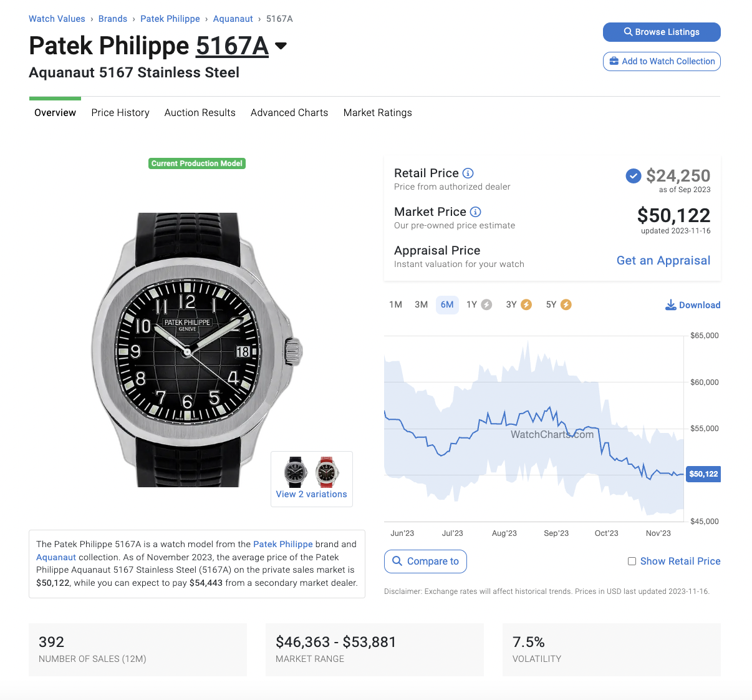The width and height of the screenshot is (752, 700).
Task: Click Add to Watch Collection button
Action: pyautogui.click(x=662, y=61)
